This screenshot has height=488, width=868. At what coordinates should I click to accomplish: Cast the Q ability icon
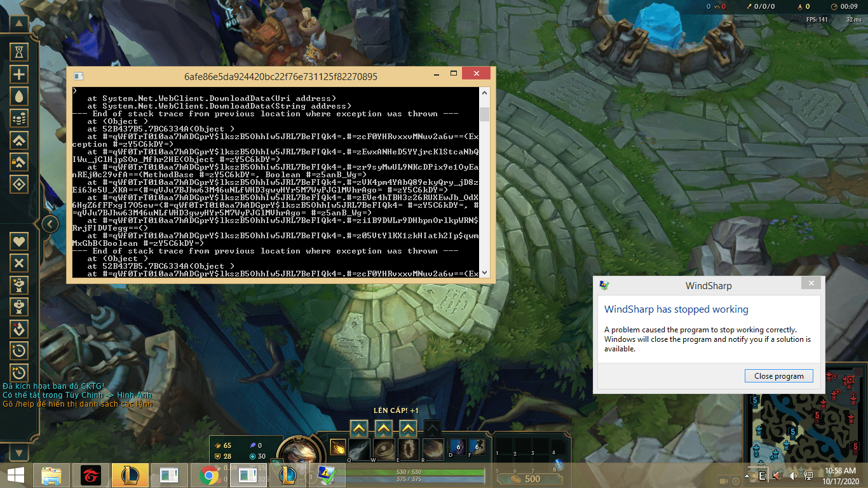359,449
